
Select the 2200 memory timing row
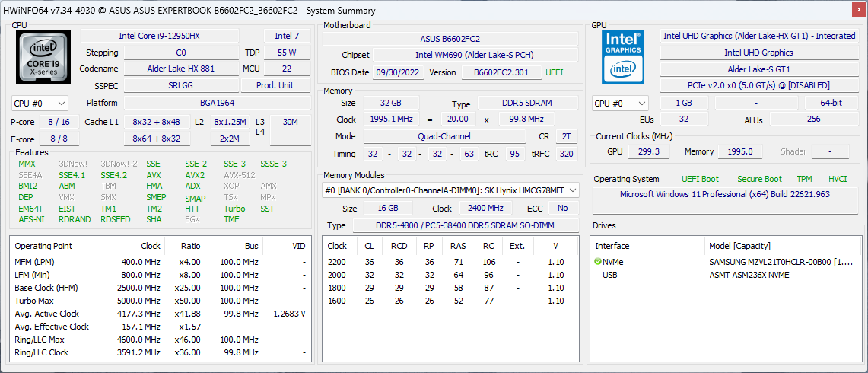[450, 262]
